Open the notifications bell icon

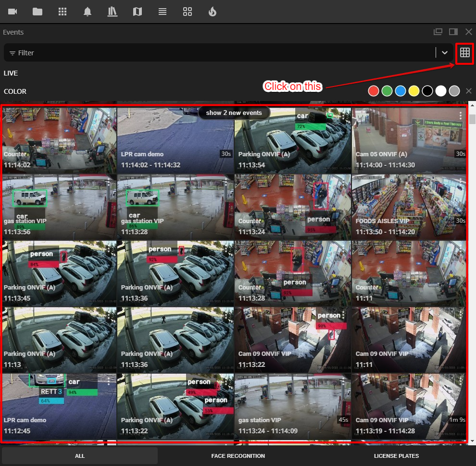click(x=88, y=12)
